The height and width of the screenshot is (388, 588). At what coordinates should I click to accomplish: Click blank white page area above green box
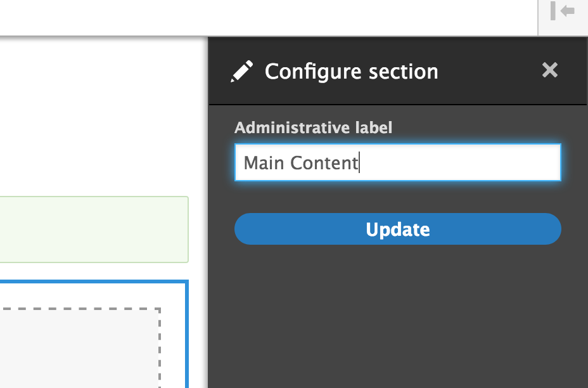(x=101, y=114)
